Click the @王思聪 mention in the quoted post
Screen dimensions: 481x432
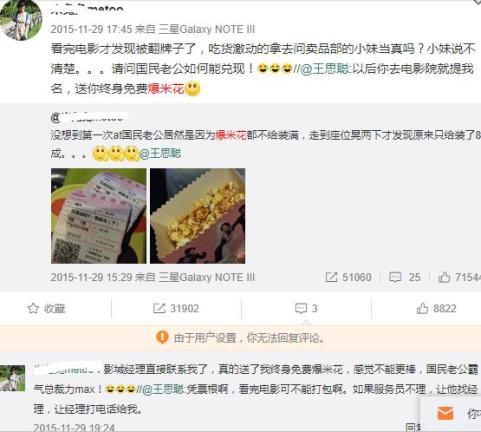pos(160,153)
